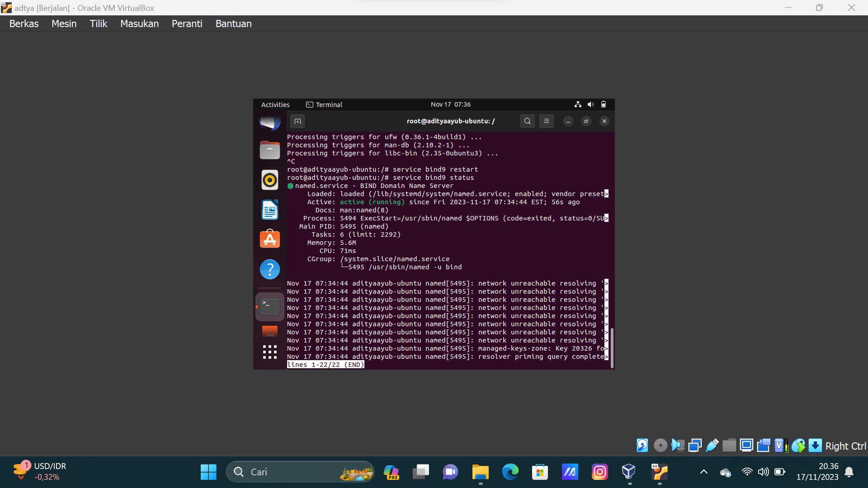Click the OneDrive cloud tray icon
Viewport: 868px width, 488px height.
[x=726, y=472]
